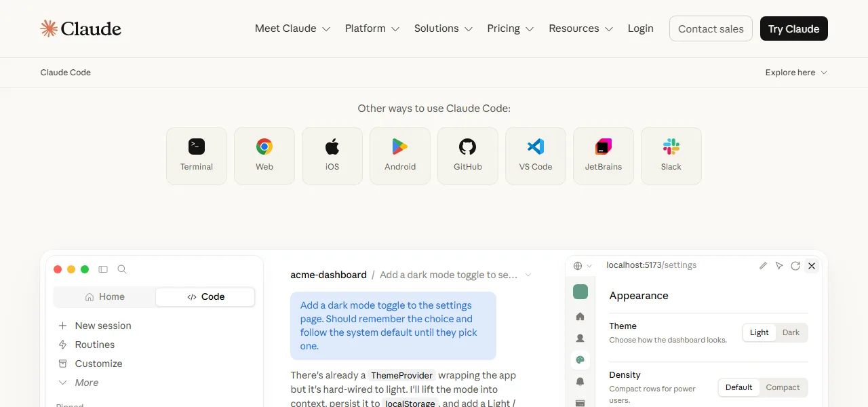Click the 'Other ways to use Claude Code:' text

point(434,109)
